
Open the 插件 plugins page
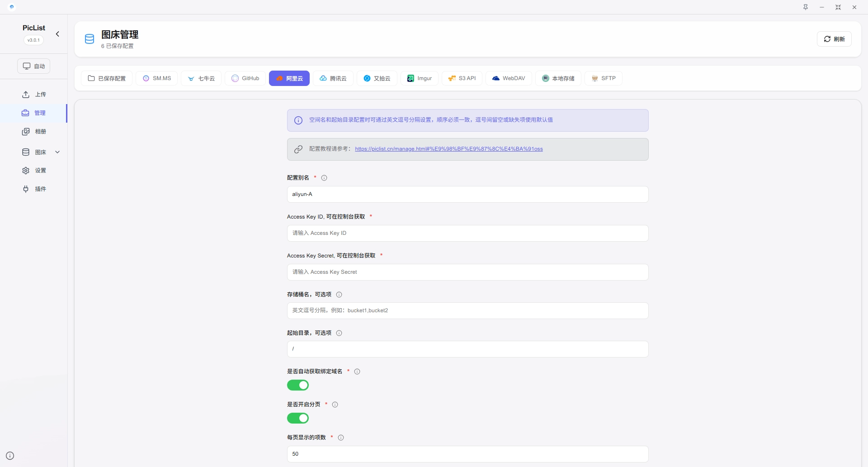pos(34,189)
